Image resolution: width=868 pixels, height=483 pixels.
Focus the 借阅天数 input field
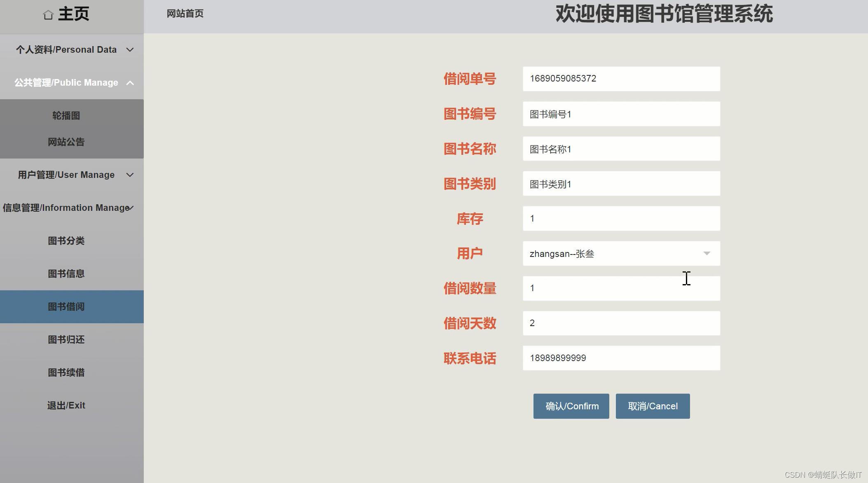(621, 323)
